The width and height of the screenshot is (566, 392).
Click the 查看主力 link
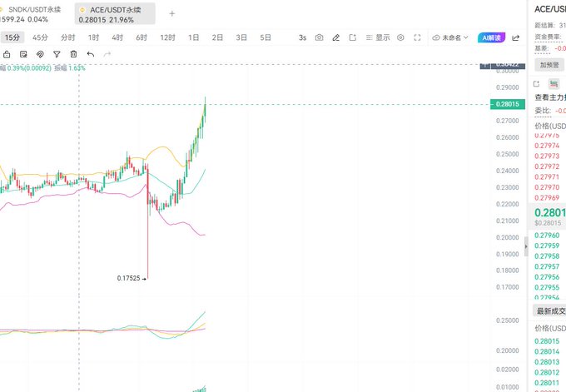[x=550, y=97]
